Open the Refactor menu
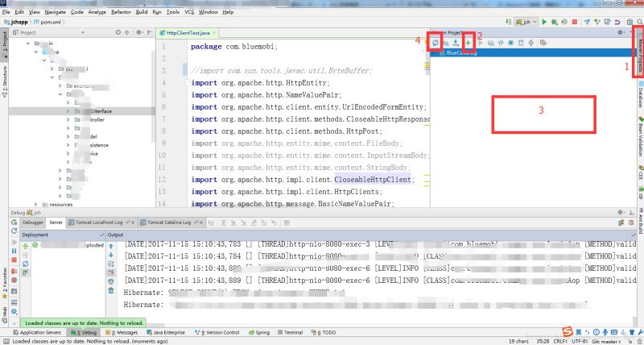 pyautogui.click(x=119, y=13)
